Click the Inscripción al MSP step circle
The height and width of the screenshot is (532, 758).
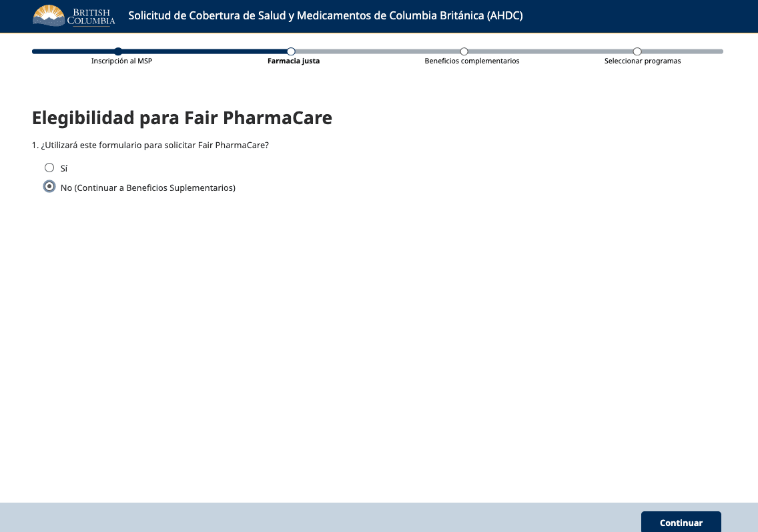[118, 51]
